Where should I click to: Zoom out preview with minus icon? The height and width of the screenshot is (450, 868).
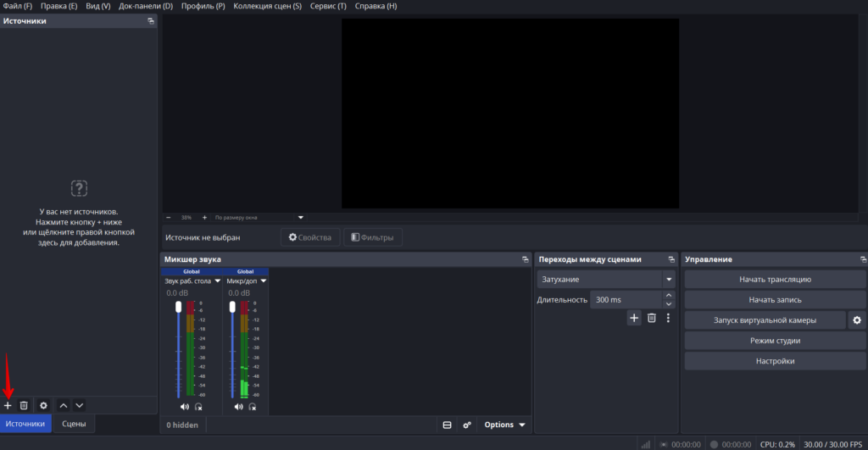[x=169, y=218]
